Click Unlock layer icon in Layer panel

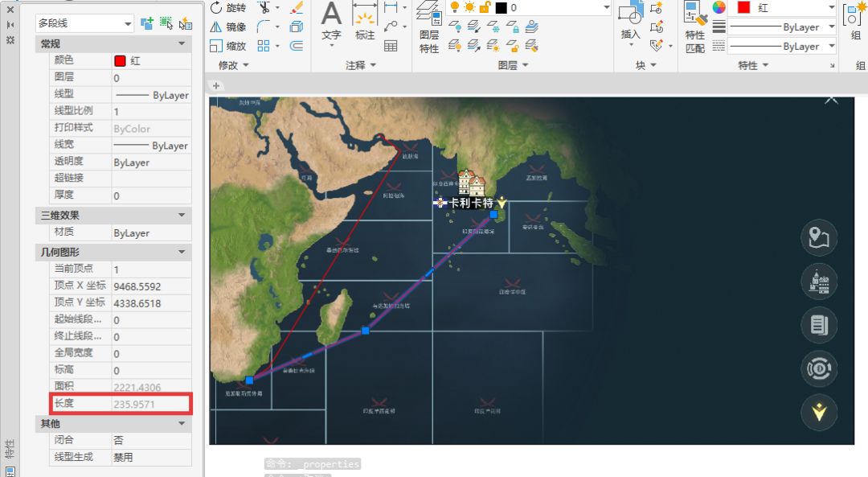pos(513,46)
